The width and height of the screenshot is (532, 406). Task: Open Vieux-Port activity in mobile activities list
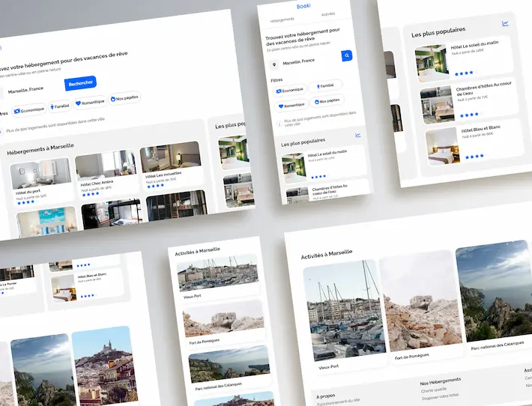(x=217, y=276)
